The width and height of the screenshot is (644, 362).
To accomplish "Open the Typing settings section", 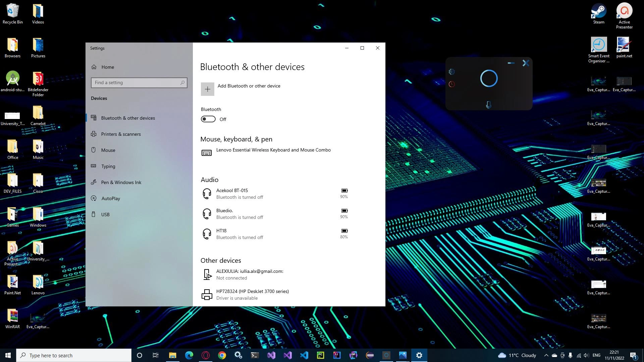I will 139,166.
